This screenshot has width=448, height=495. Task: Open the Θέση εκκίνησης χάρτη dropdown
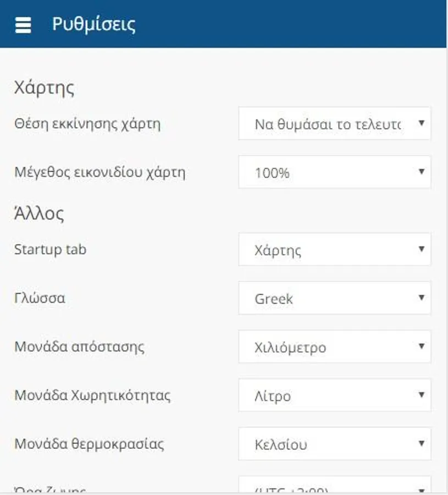[334, 124]
